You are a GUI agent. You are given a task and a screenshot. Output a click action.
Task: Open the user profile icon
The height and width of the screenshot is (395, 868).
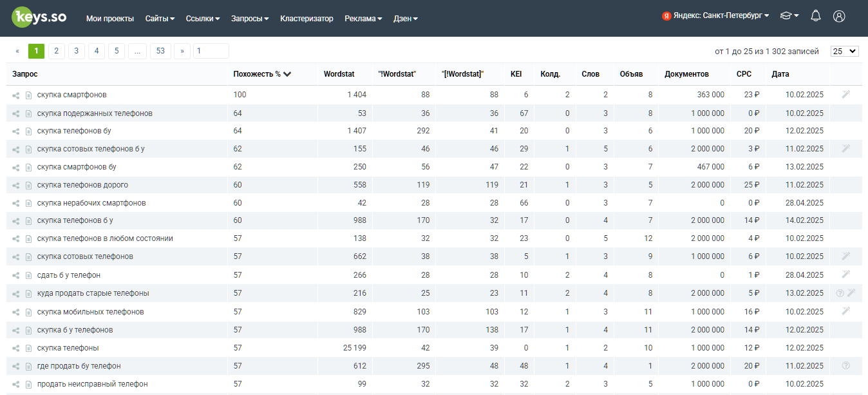838,17
